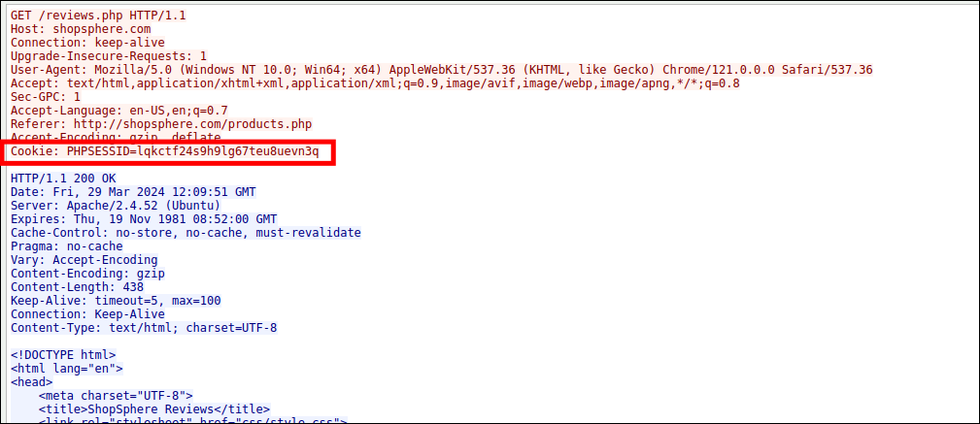
Task: Select the Pragma: no-cache line
Action: tap(67, 246)
